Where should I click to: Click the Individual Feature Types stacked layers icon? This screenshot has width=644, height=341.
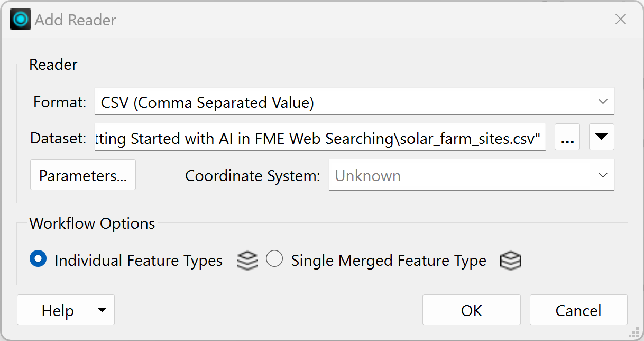click(x=247, y=261)
